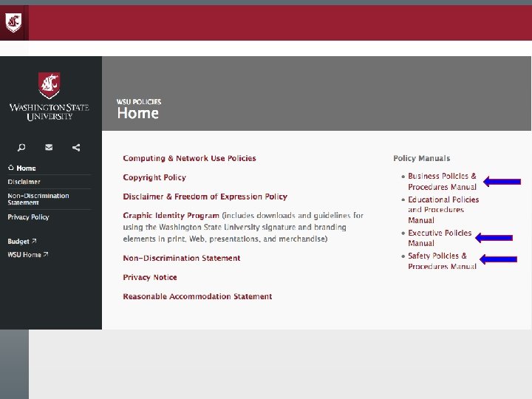The image size is (532, 399).
Task: Open Disclaimer in the sidebar menu
Action: [24, 182]
